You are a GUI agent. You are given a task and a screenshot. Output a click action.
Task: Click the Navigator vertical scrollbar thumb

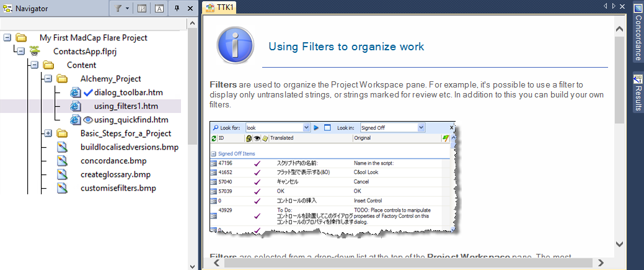[192, 86]
